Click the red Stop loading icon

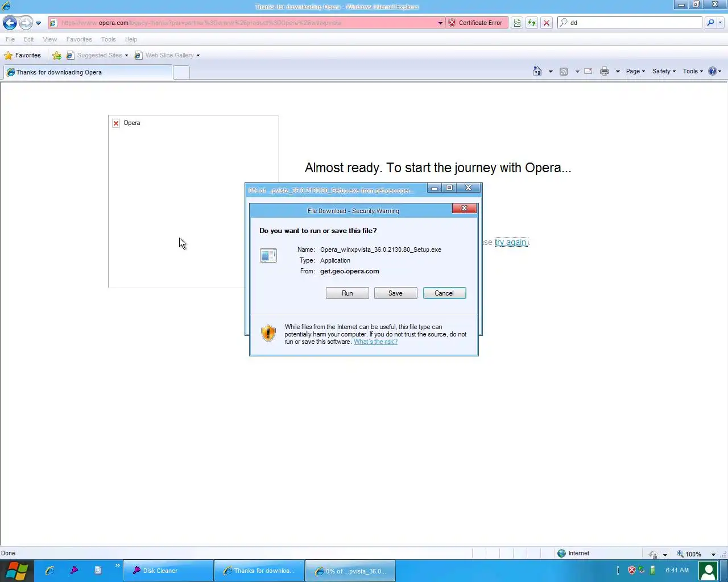tap(547, 23)
